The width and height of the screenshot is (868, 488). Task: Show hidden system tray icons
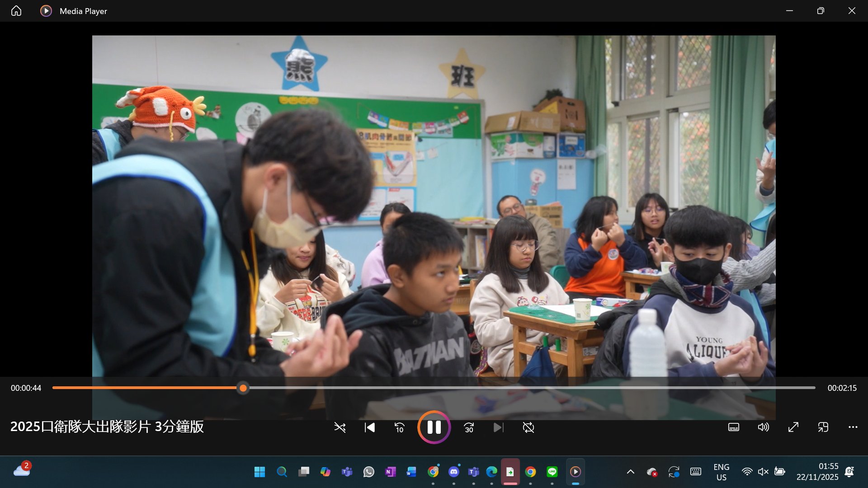(630, 472)
